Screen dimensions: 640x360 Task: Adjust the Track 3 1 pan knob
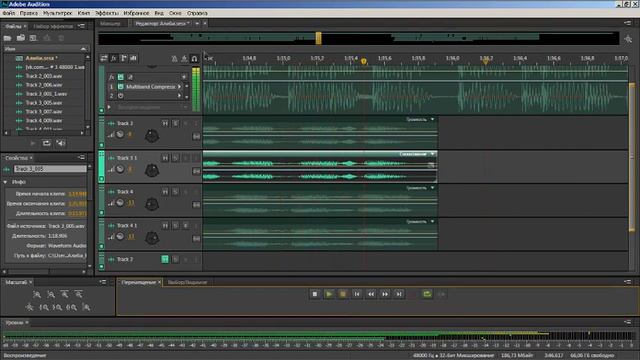click(152, 170)
